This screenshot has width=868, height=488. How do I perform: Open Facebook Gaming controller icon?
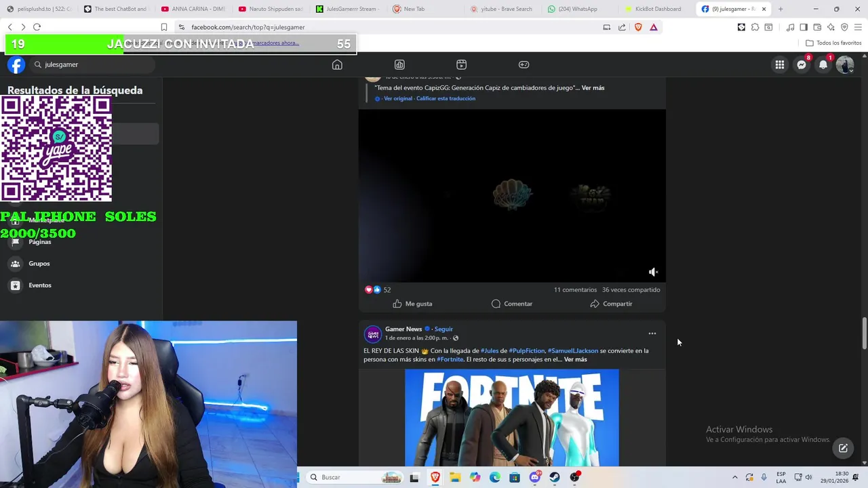524,64
